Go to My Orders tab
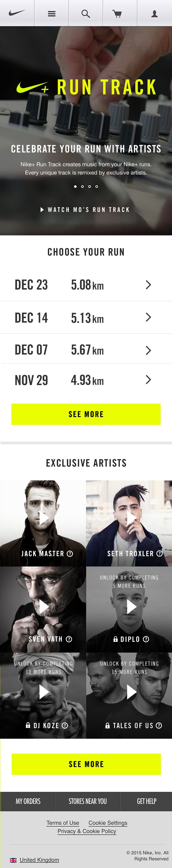This screenshot has height=868, width=172. [x=28, y=801]
